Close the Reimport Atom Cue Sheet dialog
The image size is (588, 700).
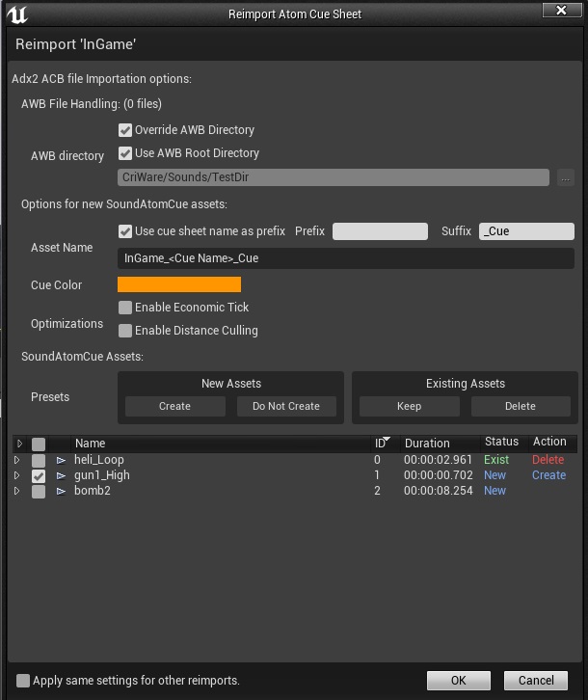pyautogui.click(x=562, y=10)
